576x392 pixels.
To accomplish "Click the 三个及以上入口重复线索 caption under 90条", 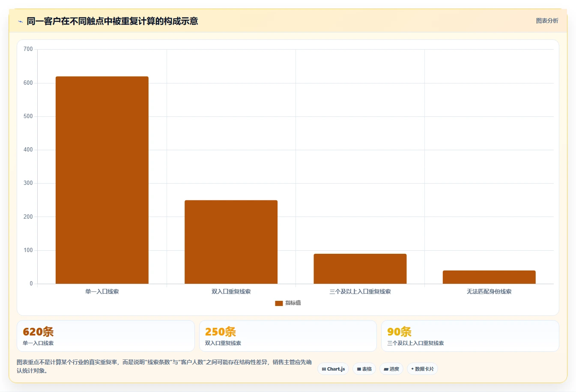I will click(x=415, y=343).
